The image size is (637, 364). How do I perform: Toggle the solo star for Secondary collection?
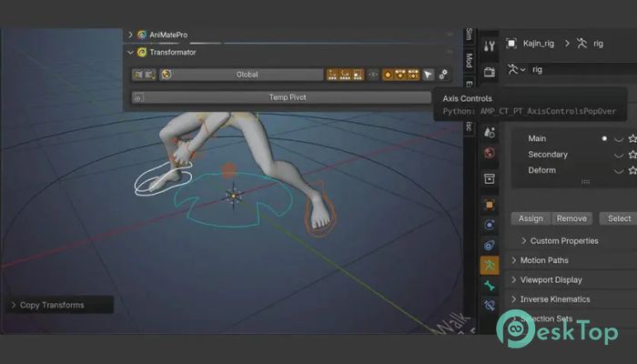tap(632, 155)
